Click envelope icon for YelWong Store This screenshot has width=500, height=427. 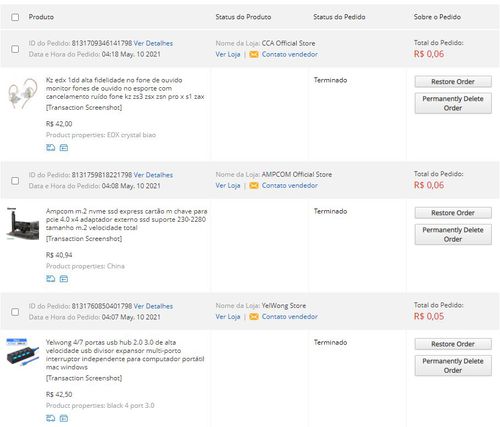point(254,317)
